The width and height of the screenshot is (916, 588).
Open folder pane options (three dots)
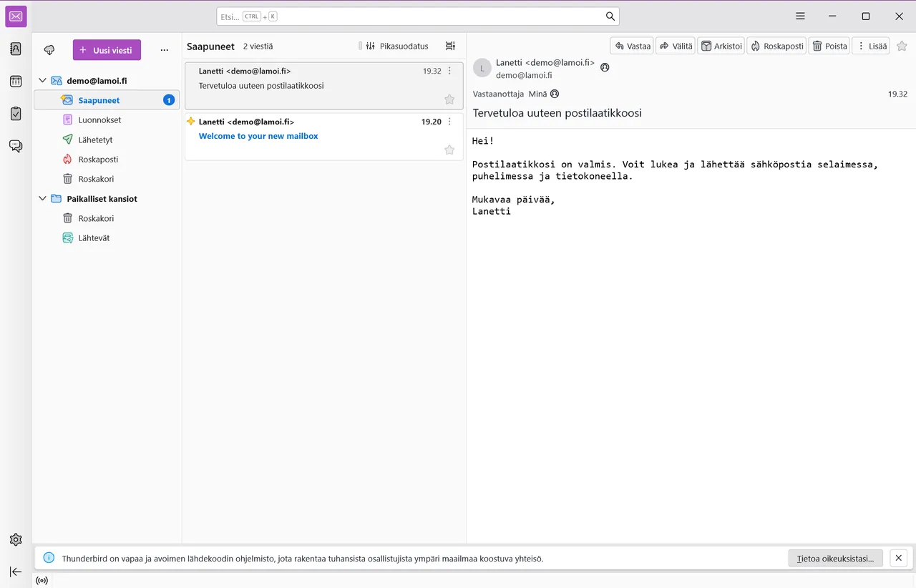point(165,50)
